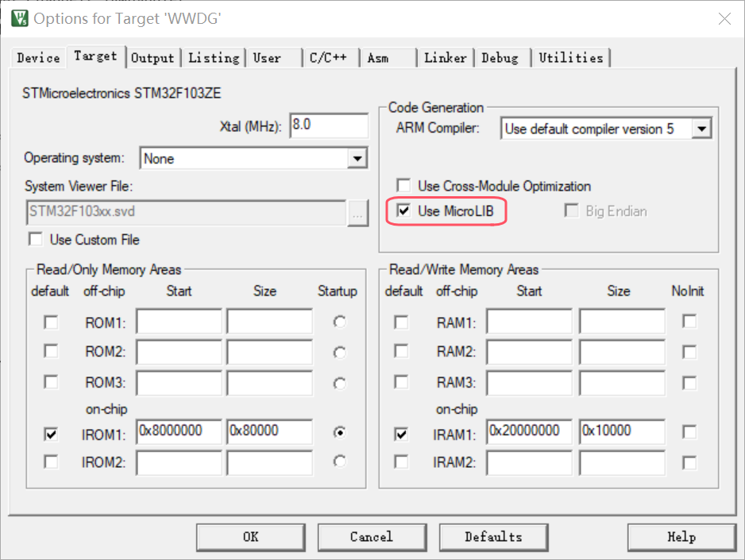The height and width of the screenshot is (560, 745).
Task: Check the ROM2 default checkbox
Action: (51, 351)
